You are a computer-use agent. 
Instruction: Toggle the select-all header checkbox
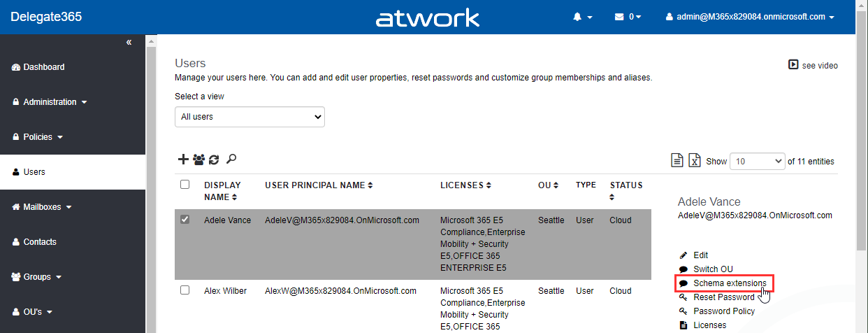[185, 185]
